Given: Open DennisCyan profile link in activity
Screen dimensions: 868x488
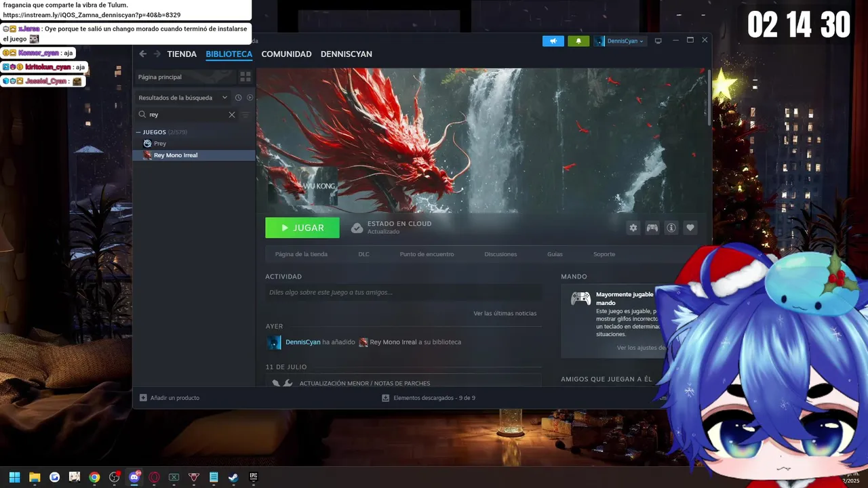Looking at the screenshot, I should pos(303,342).
